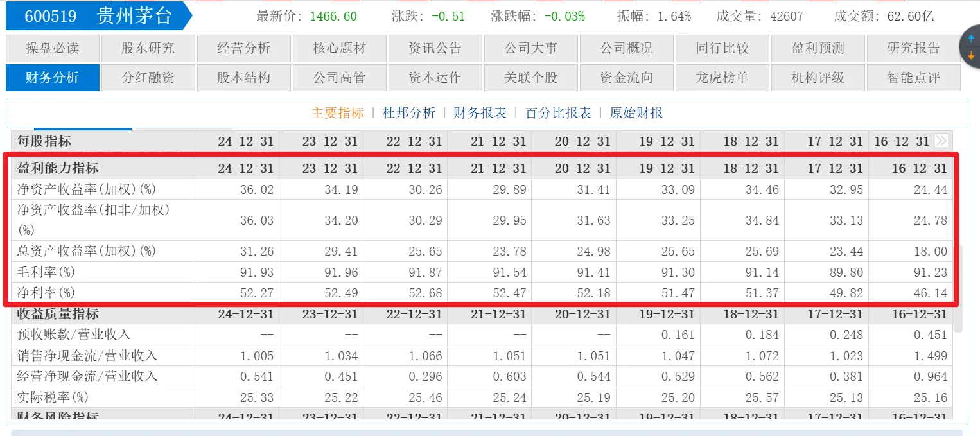Open 资讯公告 tab

click(x=435, y=48)
